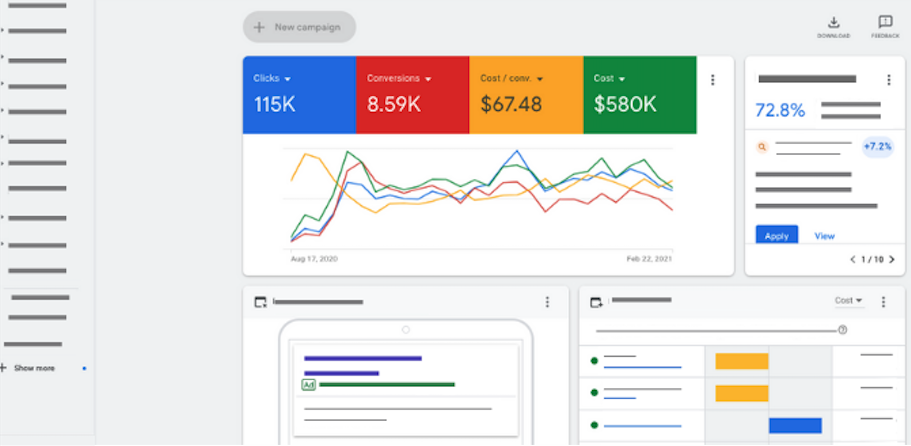
Task: Open the Cost selector in table card
Action: click(x=849, y=301)
